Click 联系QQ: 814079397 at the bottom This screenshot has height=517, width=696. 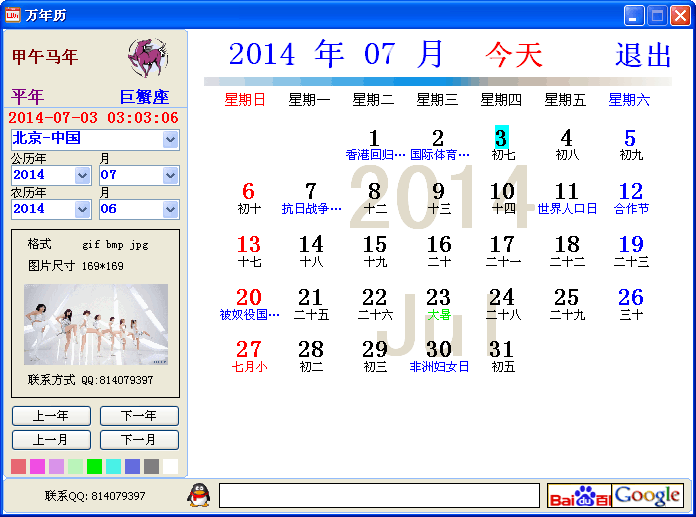click(x=95, y=496)
